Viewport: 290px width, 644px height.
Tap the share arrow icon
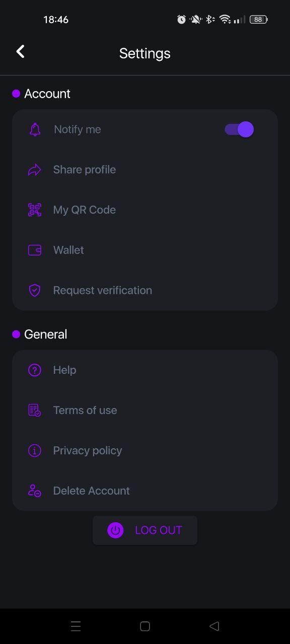point(34,170)
